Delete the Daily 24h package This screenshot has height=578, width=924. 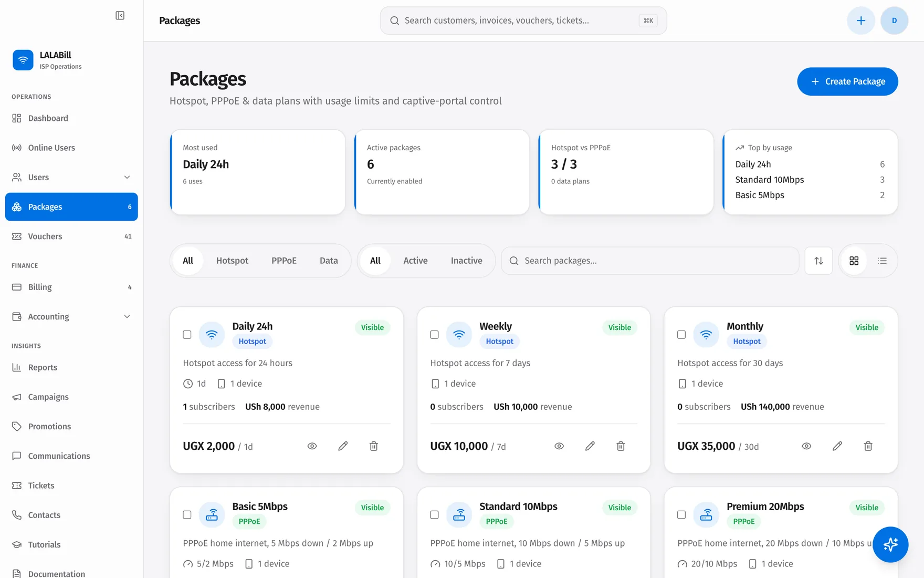(x=374, y=446)
